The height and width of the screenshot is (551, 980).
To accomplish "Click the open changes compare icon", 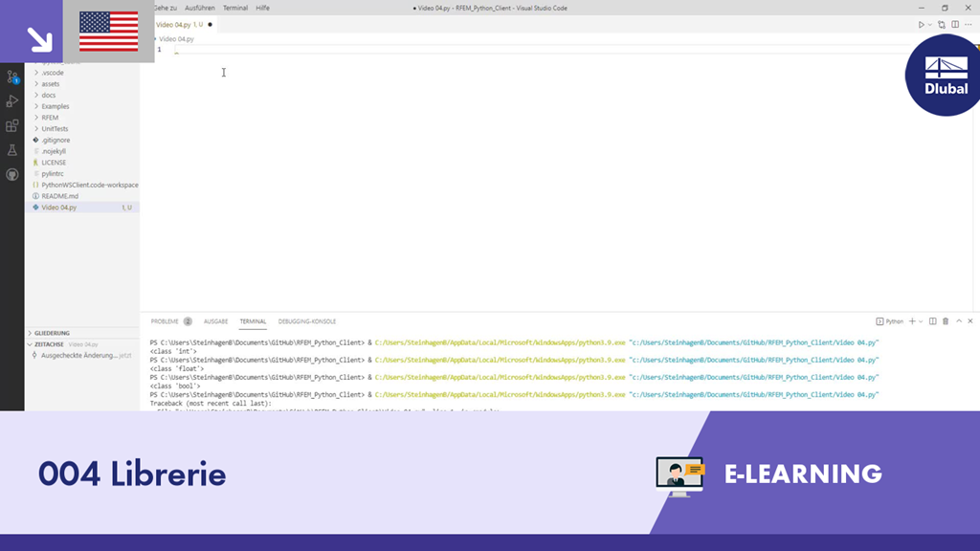I will tap(942, 24).
